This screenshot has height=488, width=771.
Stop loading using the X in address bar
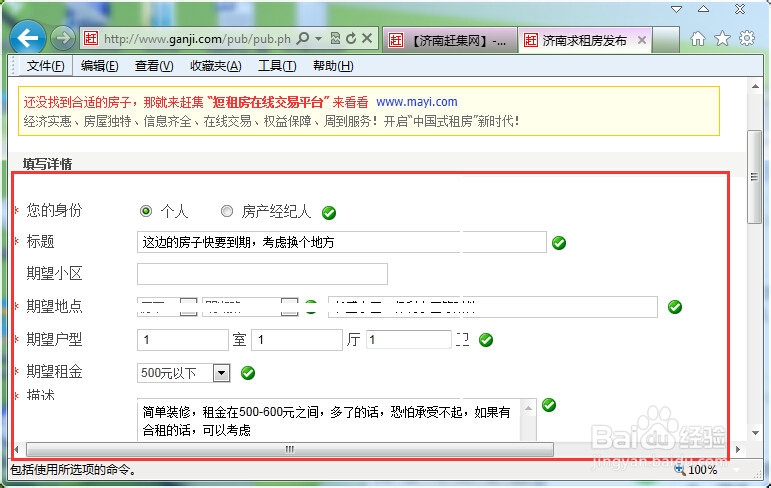pos(367,38)
